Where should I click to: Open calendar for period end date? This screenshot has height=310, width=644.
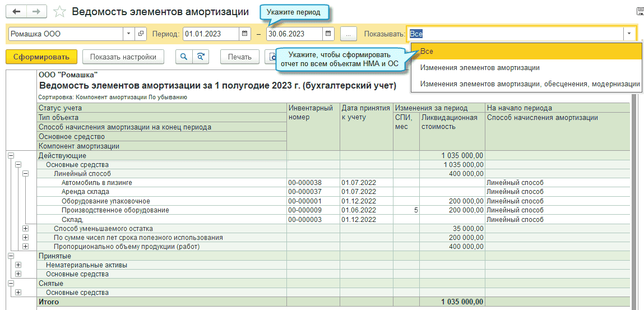pos(328,34)
